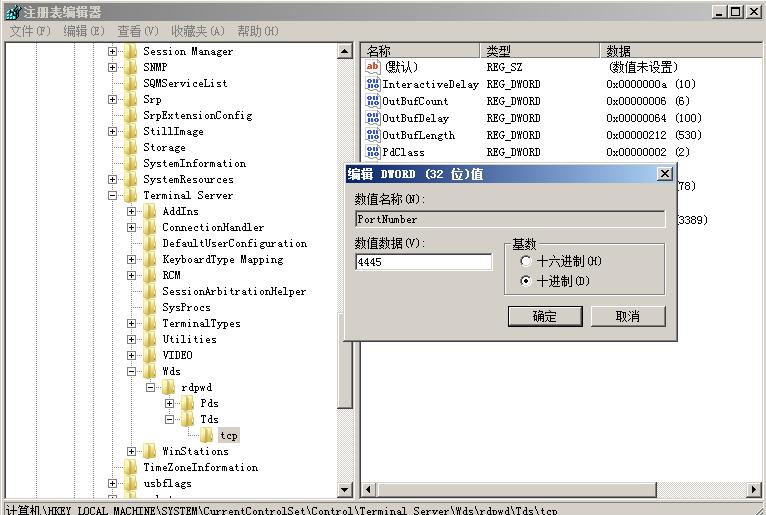Viewport: 766px width, 515px height.
Task: Collapse the rdpwd key
Action: 150,387
